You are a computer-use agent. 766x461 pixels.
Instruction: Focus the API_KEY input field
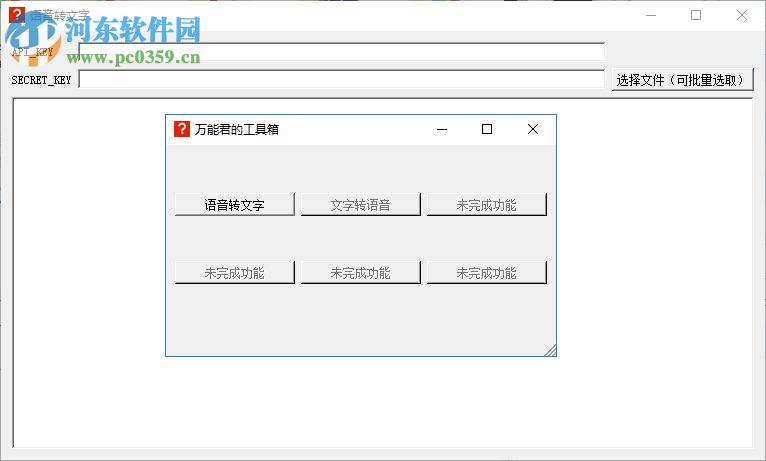pos(341,52)
